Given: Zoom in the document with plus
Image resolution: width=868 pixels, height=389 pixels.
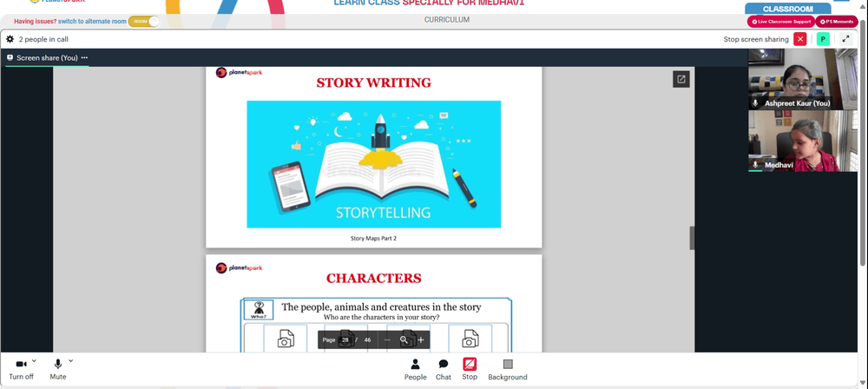Looking at the screenshot, I should click(x=421, y=340).
